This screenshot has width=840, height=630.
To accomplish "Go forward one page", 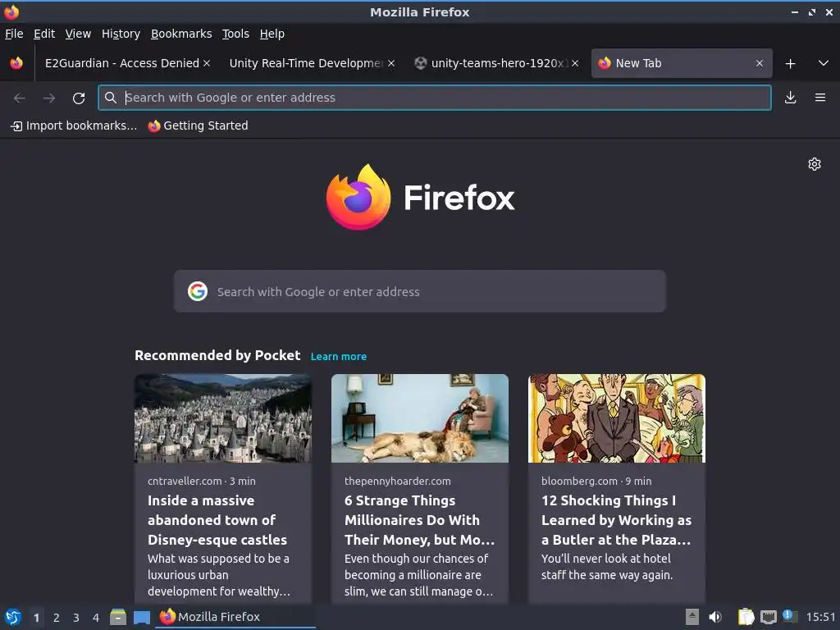I will pyautogui.click(x=49, y=98).
